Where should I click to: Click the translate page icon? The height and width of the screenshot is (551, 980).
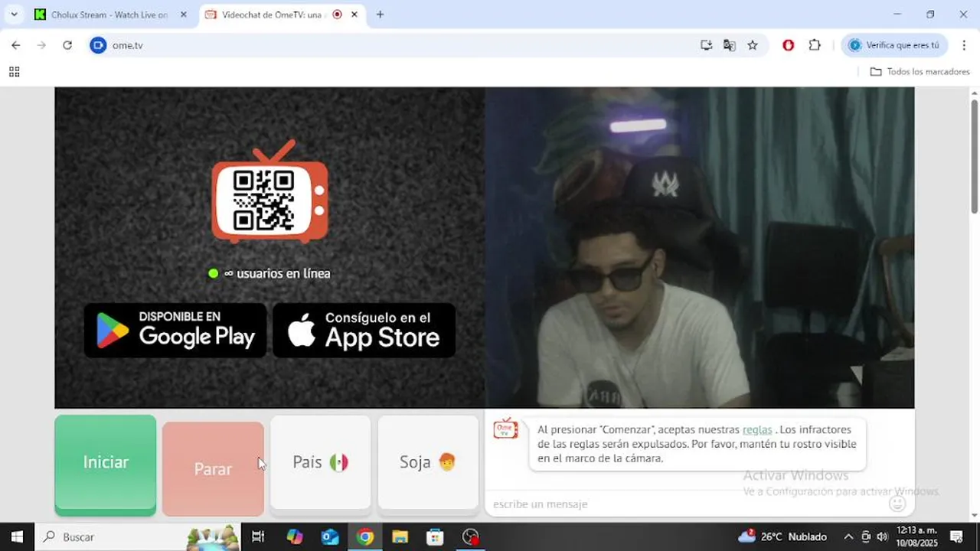point(729,45)
